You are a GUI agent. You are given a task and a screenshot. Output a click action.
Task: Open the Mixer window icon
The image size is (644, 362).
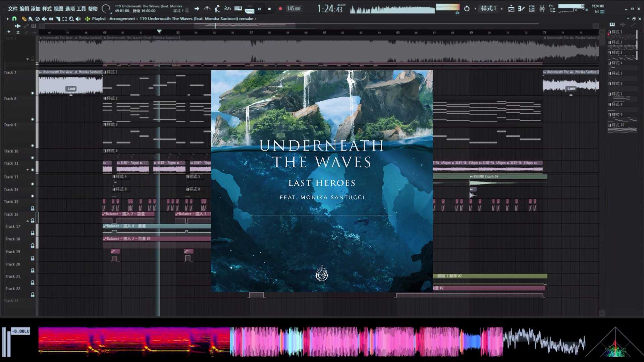click(x=542, y=8)
